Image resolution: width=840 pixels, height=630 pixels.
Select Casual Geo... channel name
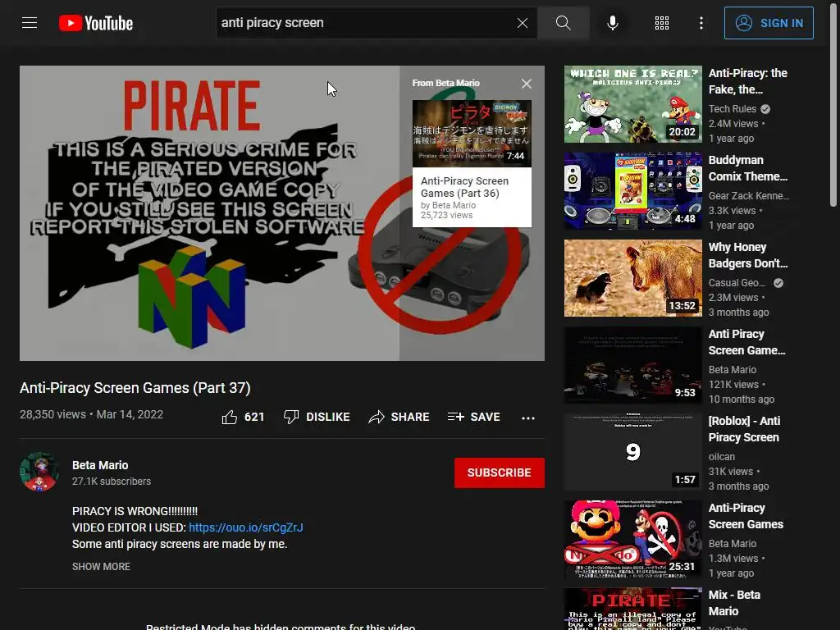click(x=737, y=282)
